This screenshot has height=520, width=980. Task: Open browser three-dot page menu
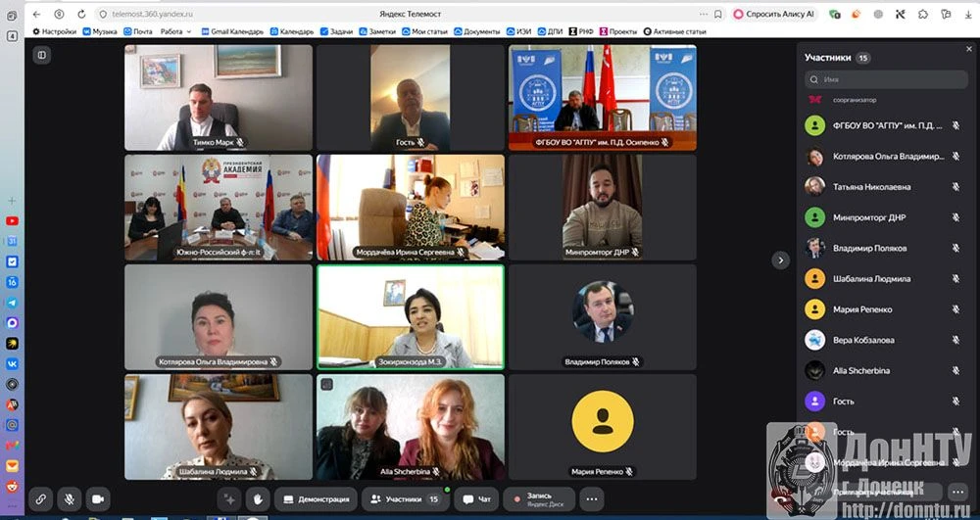click(x=704, y=14)
